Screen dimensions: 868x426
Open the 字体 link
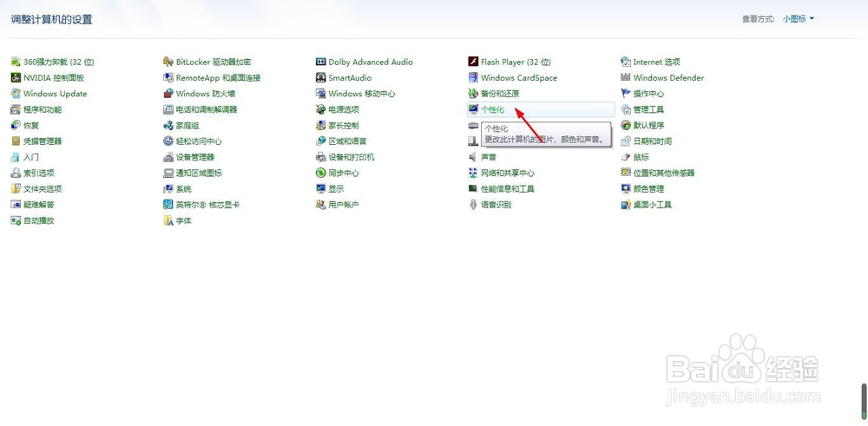[x=184, y=220]
